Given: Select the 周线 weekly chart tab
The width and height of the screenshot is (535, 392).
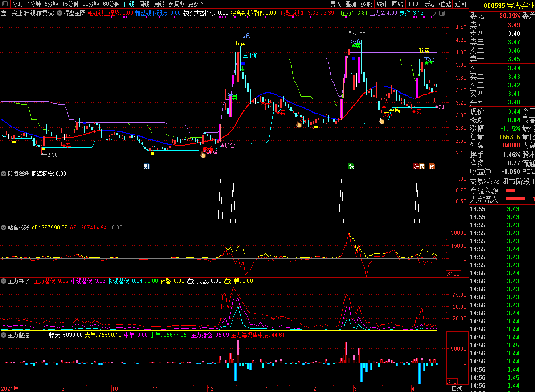Looking at the screenshot, I should 144,4.
